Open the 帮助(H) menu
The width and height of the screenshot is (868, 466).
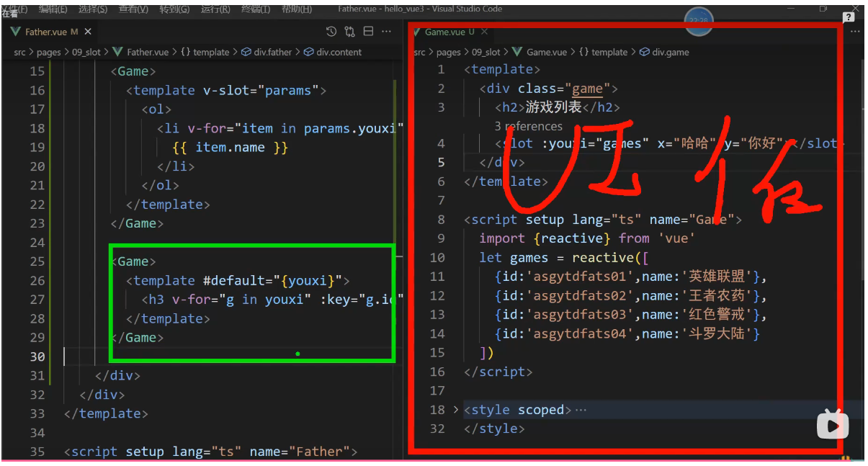click(x=297, y=9)
